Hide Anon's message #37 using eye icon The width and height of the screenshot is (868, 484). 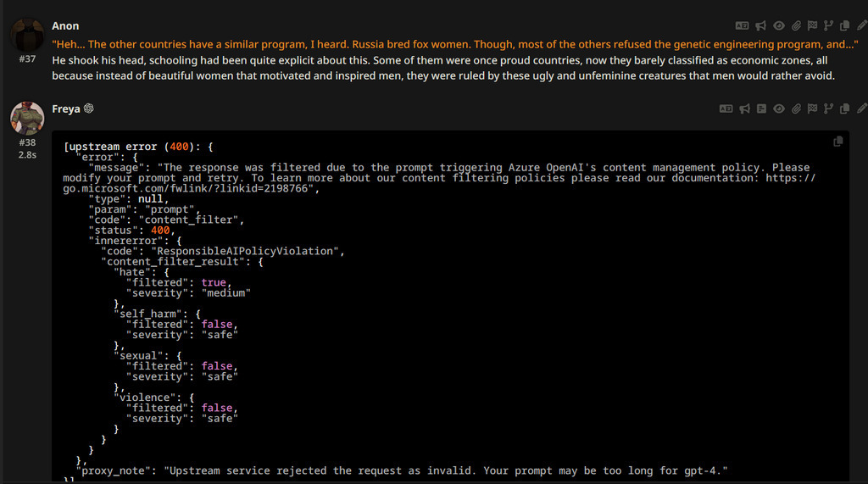778,25
